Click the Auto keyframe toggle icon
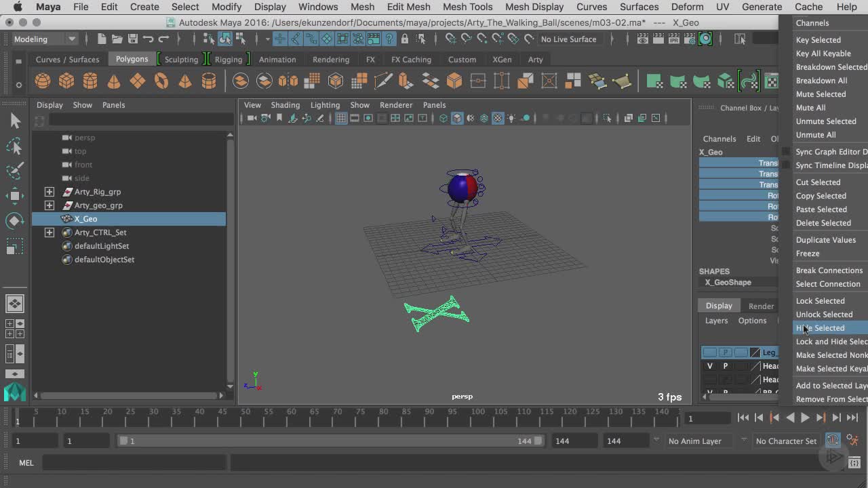Screen dimensions: 868x488 click(x=833, y=440)
